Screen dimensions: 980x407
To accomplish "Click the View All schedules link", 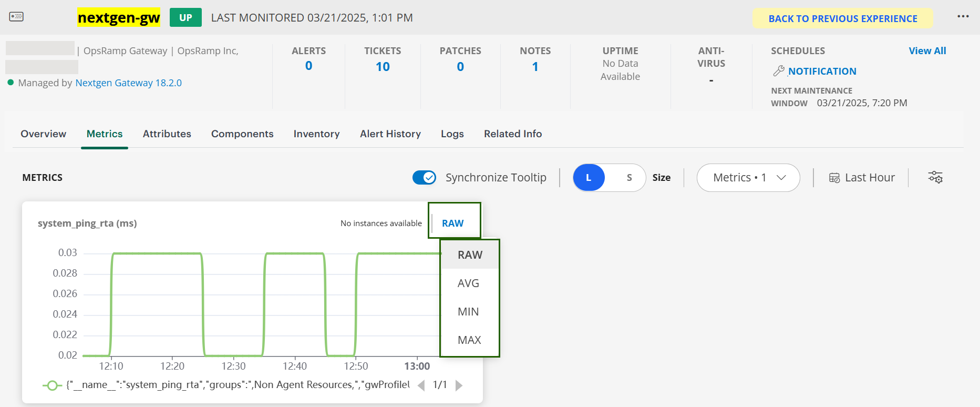I will 927,50.
